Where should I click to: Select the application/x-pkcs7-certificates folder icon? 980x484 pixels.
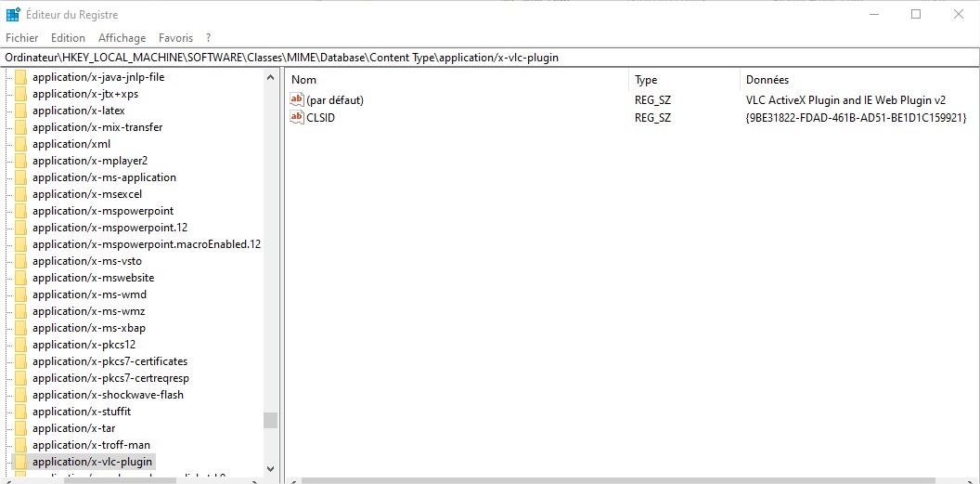click(x=21, y=361)
